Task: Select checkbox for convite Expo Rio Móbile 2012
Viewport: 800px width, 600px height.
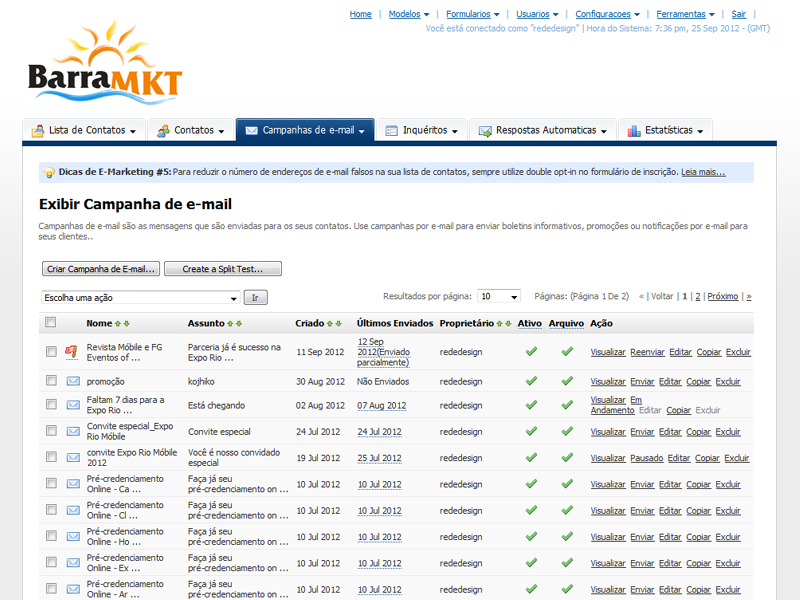Action: pyautogui.click(x=51, y=457)
